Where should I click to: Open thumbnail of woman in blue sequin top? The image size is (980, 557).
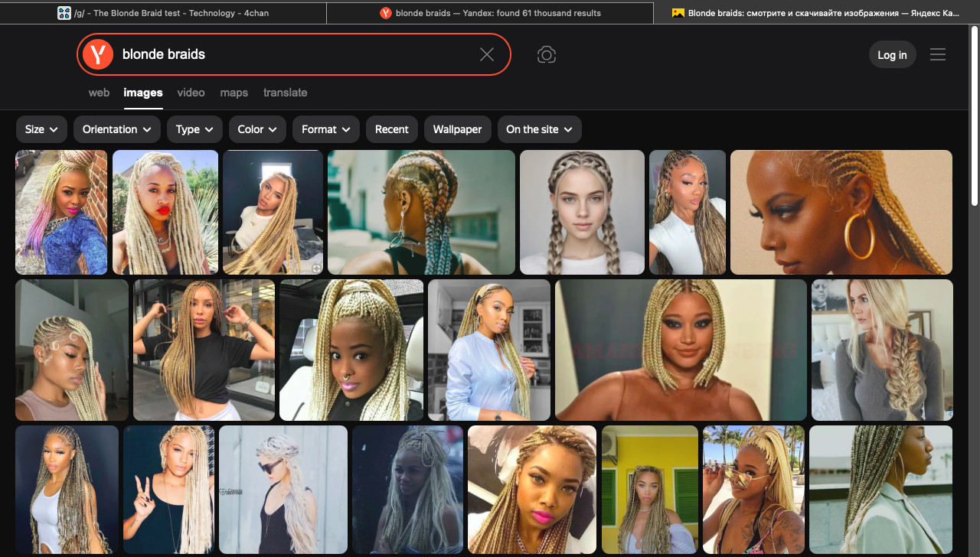pos(61,212)
